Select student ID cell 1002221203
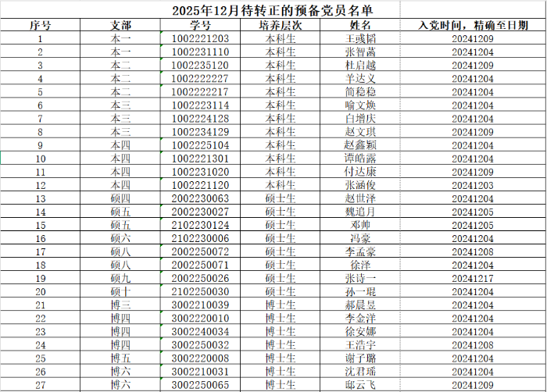The width and height of the screenshot is (547, 392). [x=200, y=38]
